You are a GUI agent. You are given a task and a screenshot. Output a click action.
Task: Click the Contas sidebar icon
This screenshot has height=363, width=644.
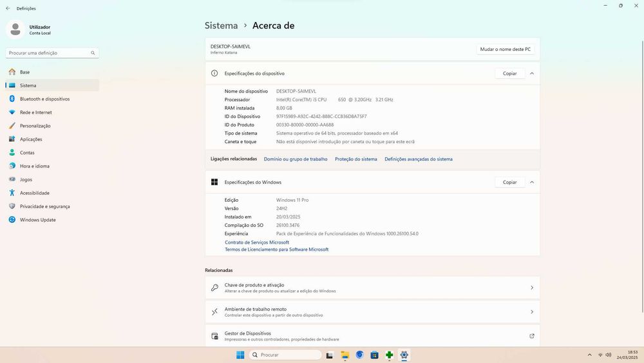point(12,153)
